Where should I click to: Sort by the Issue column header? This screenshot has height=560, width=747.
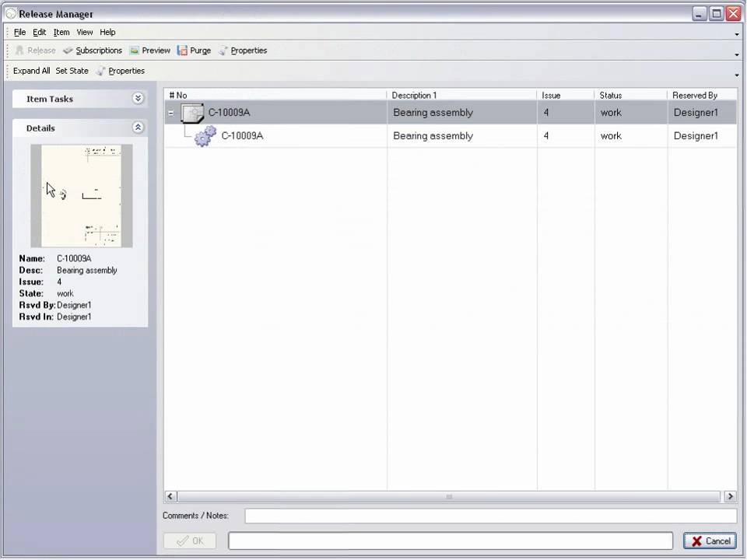pyautogui.click(x=566, y=95)
